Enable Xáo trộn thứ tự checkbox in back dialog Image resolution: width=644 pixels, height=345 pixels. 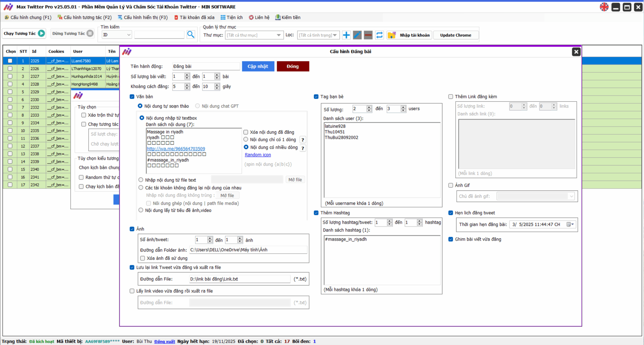(84, 115)
